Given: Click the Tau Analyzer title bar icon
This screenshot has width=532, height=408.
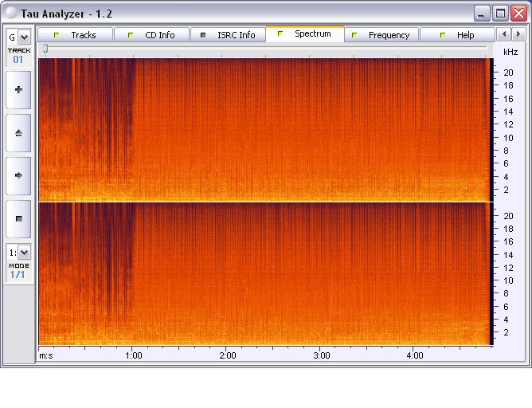Looking at the screenshot, I should [11, 14].
